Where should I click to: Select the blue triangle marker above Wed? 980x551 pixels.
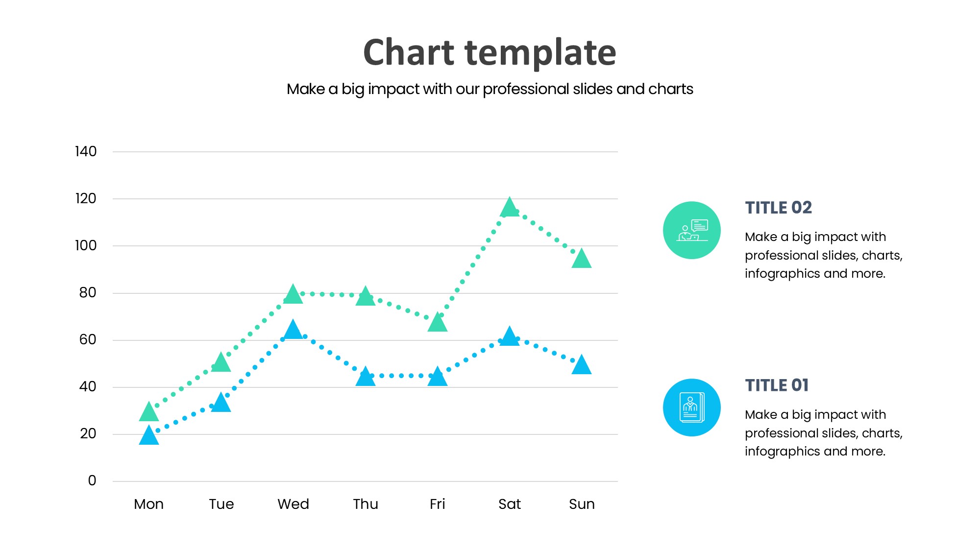pos(293,330)
